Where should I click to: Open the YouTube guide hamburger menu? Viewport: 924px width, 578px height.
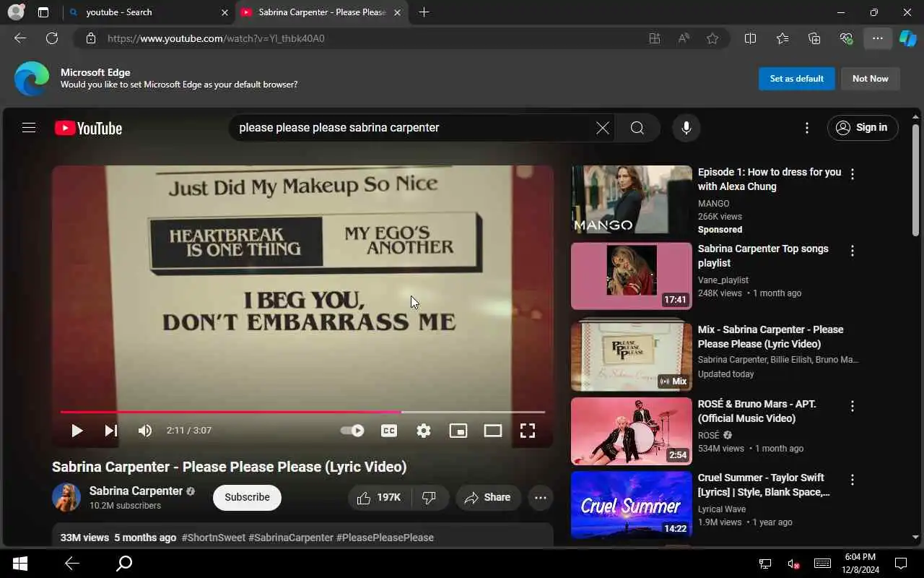point(29,128)
